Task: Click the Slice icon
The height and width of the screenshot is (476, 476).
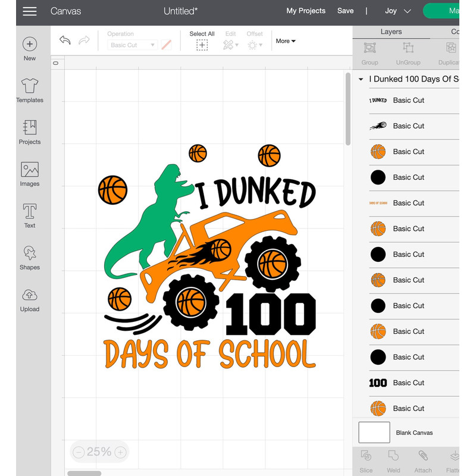Action: [366, 461]
